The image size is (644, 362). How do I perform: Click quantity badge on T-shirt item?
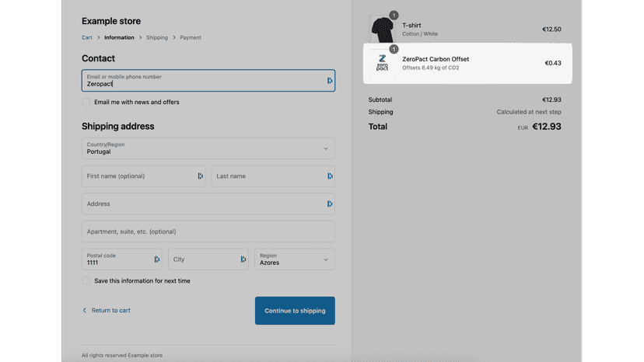tap(394, 16)
